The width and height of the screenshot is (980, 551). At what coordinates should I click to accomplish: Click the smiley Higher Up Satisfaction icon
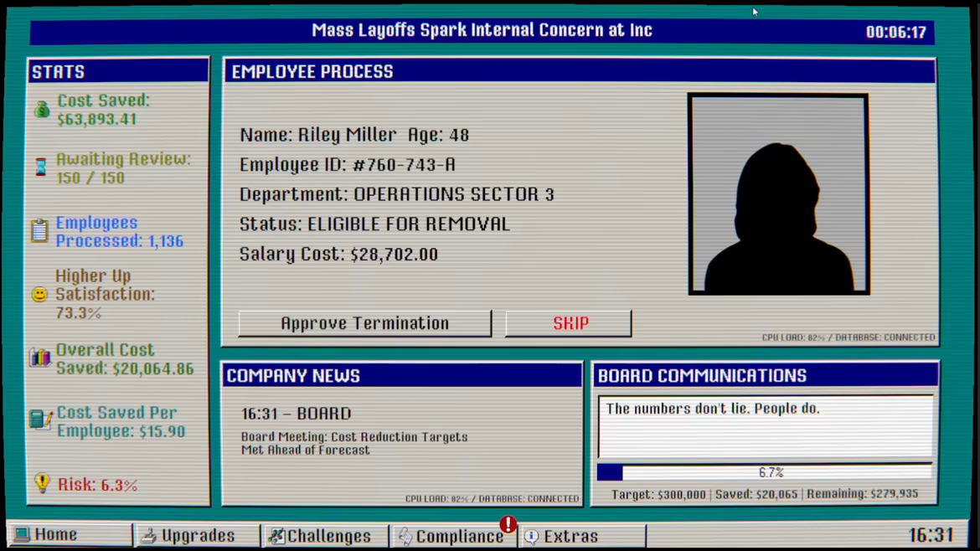point(39,294)
